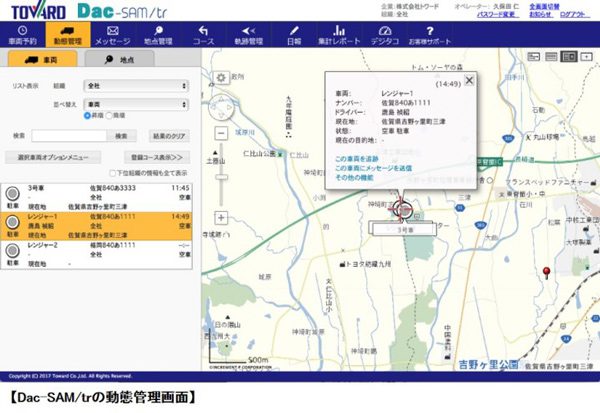The width and height of the screenshot is (600, 413).
Task: Open the メッセージ envelope icon
Action: click(x=112, y=35)
